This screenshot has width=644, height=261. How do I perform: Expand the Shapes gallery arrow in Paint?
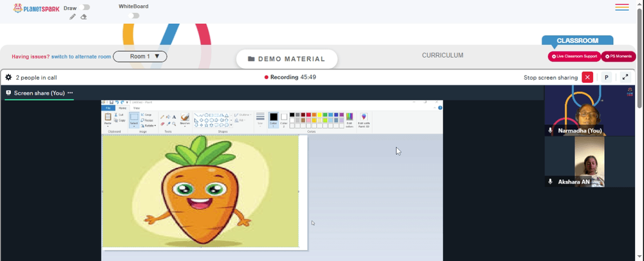pyautogui.click(x=231, y=125)
